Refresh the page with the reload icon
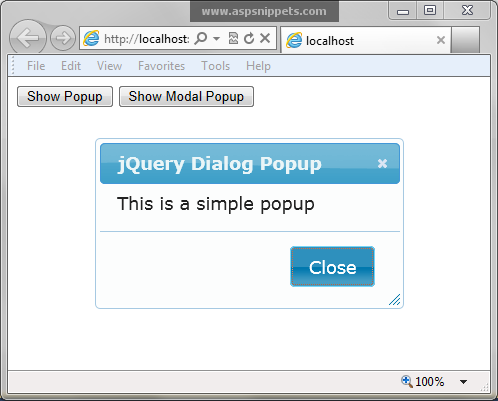The width and height of the screenshot is (498, 401). point(249,38)
